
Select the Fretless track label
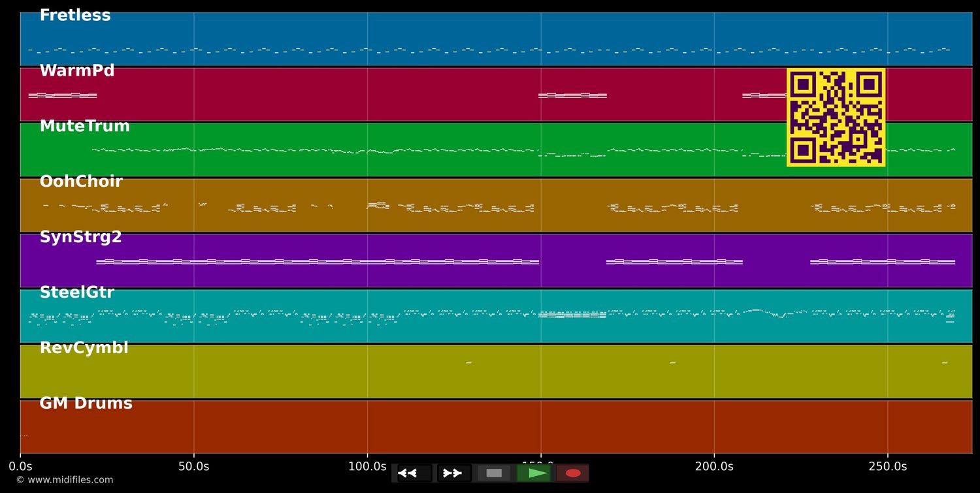(x=75, y=16)
